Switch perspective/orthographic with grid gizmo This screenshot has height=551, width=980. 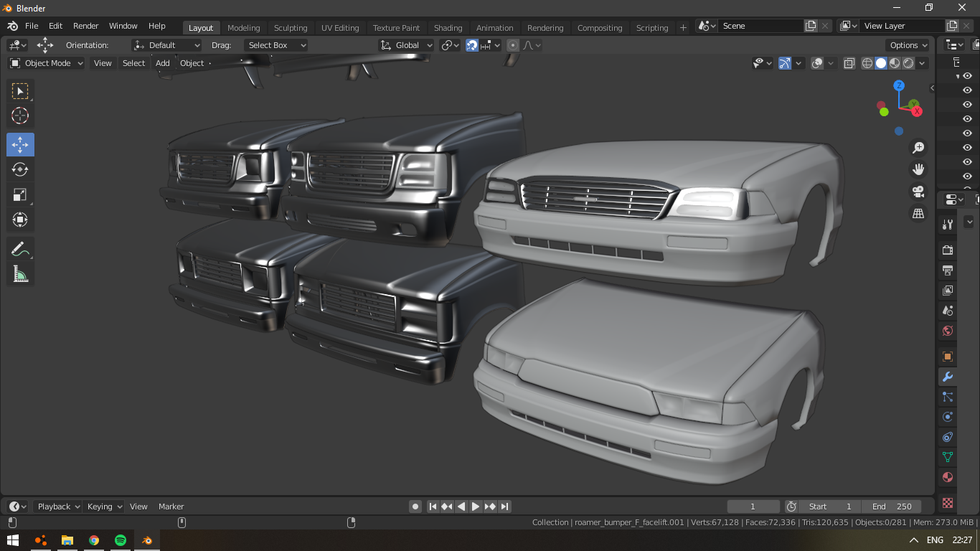coord(918,213)
